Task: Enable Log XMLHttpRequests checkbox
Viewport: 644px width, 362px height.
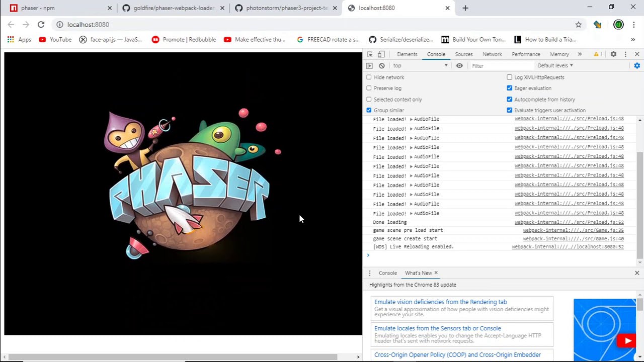Action: pos(509,77)
